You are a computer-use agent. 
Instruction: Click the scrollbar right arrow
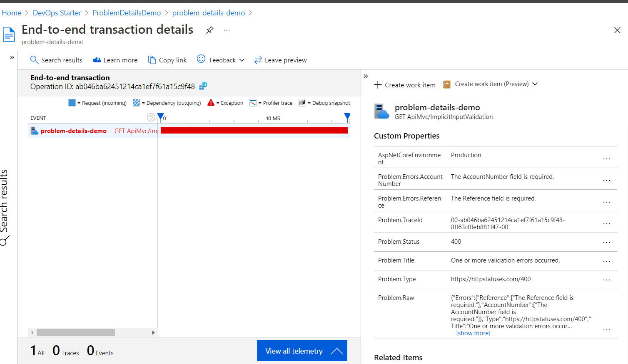153,332
